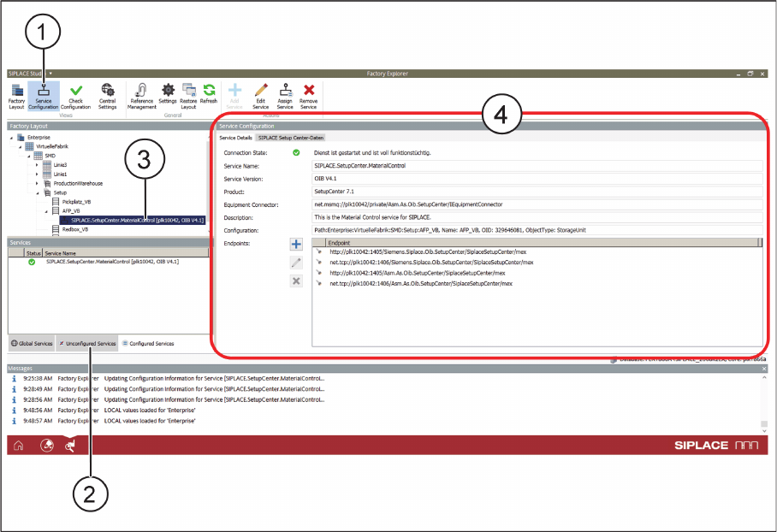
Task: Add a new endpoint with plus button
Action: point(296,245)
